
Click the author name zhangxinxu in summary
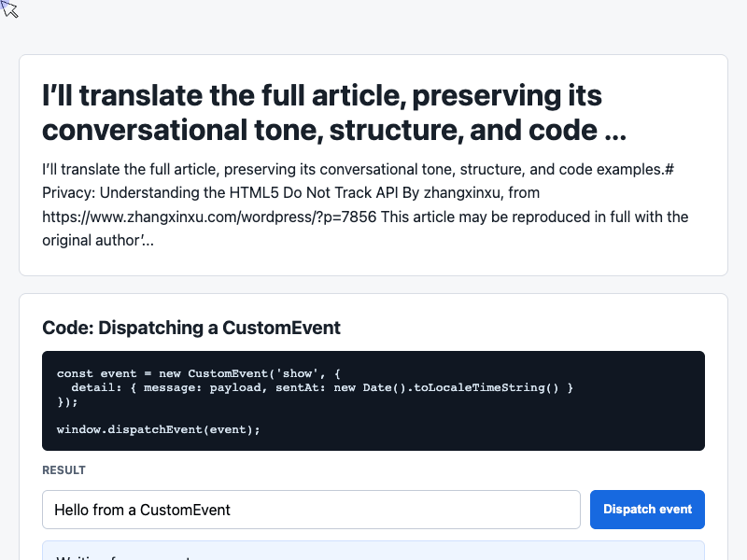462,193
